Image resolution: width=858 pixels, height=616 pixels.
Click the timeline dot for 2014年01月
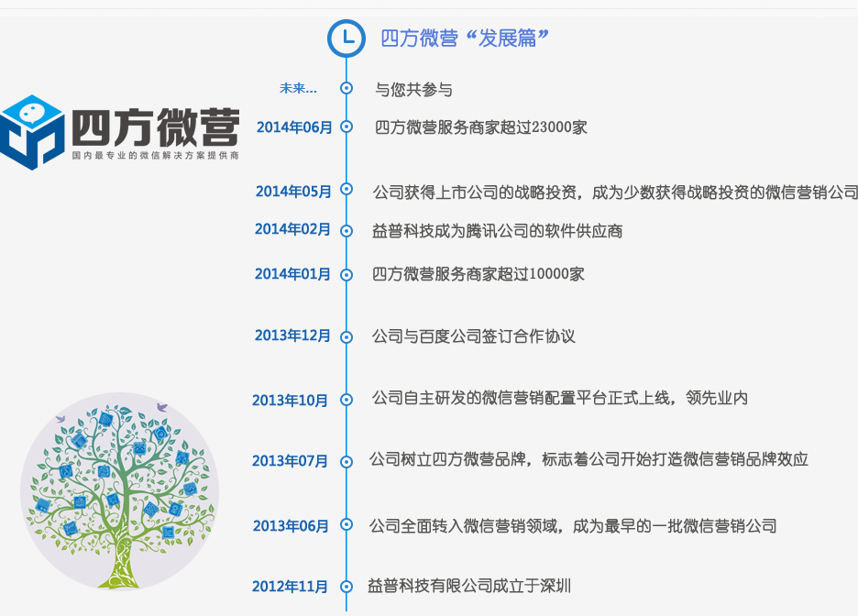[x=346, y=274]
